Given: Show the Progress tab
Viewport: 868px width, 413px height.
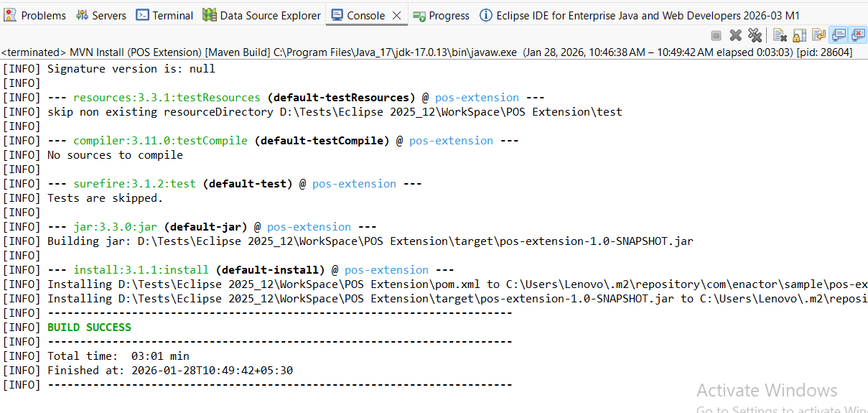Looking at the screenshot, I should click(x=441, y=15).
